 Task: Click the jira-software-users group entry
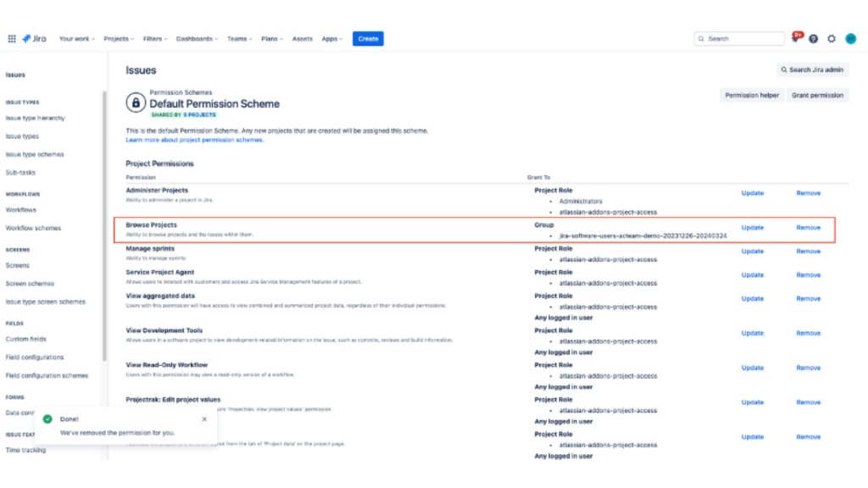point(643,236)
